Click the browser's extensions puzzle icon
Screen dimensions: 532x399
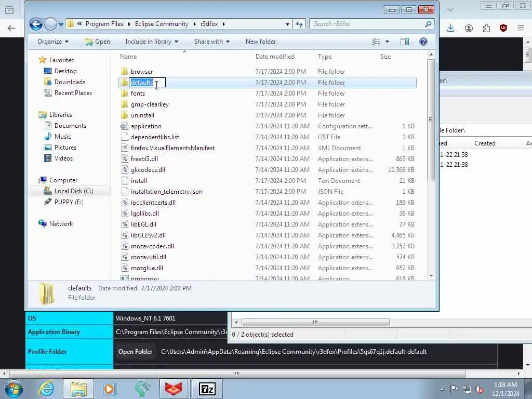pyautogui.click(x=486, y=28)
